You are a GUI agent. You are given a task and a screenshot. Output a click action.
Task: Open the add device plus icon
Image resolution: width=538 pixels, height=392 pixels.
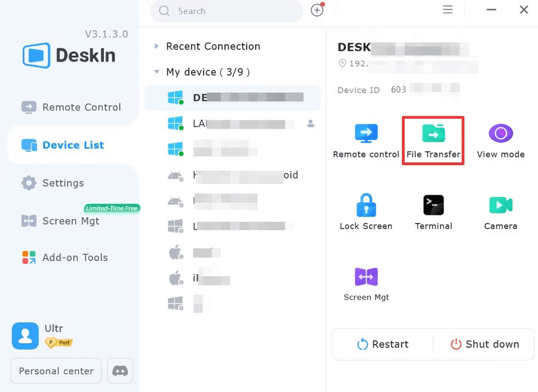[317, 10]
